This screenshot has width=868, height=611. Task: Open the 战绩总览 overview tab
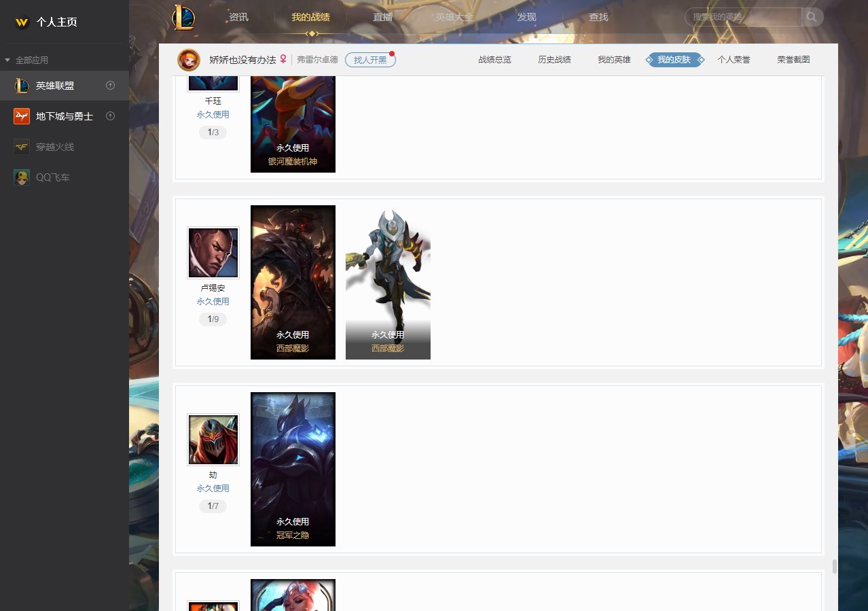494,60
